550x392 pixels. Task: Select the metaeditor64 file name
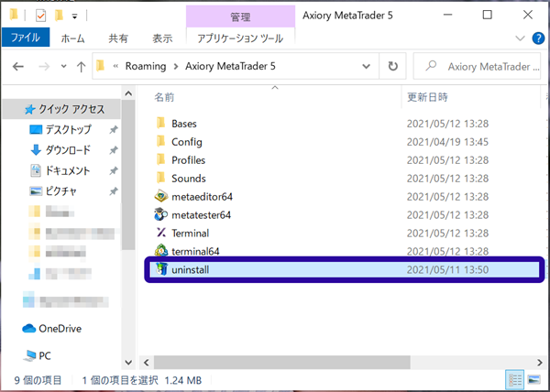[202, 197]
